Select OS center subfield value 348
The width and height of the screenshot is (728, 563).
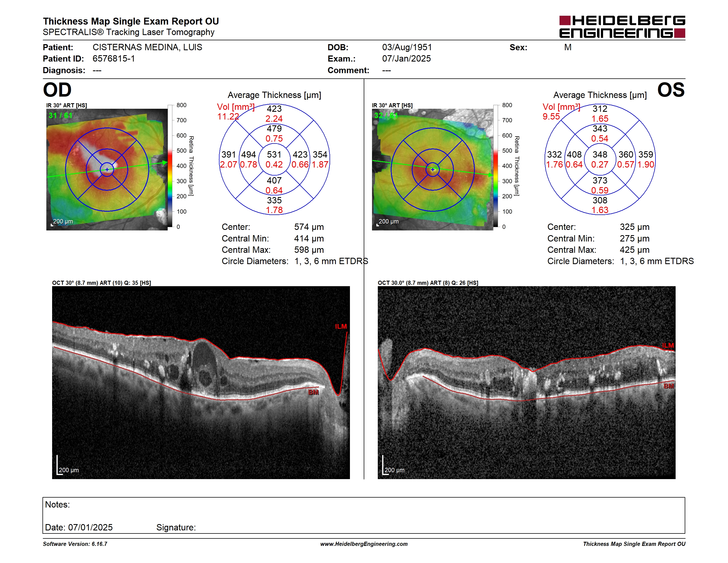(600, 155)
